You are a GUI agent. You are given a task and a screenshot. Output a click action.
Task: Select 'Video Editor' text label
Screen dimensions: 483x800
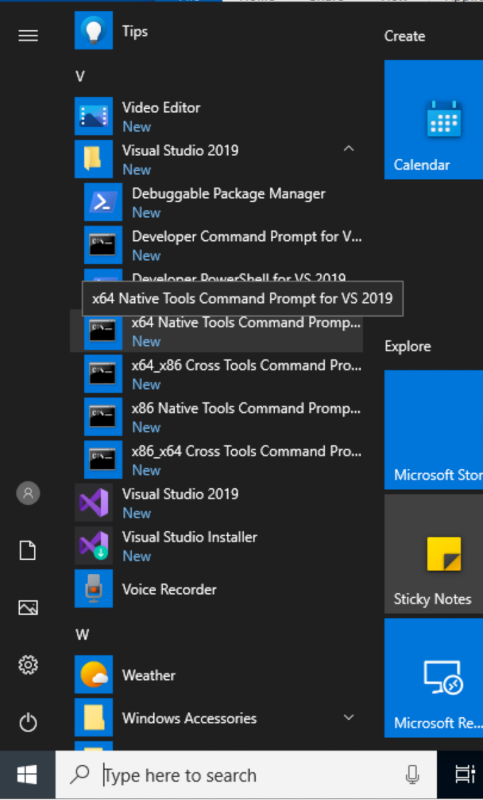tap(161, 108)
